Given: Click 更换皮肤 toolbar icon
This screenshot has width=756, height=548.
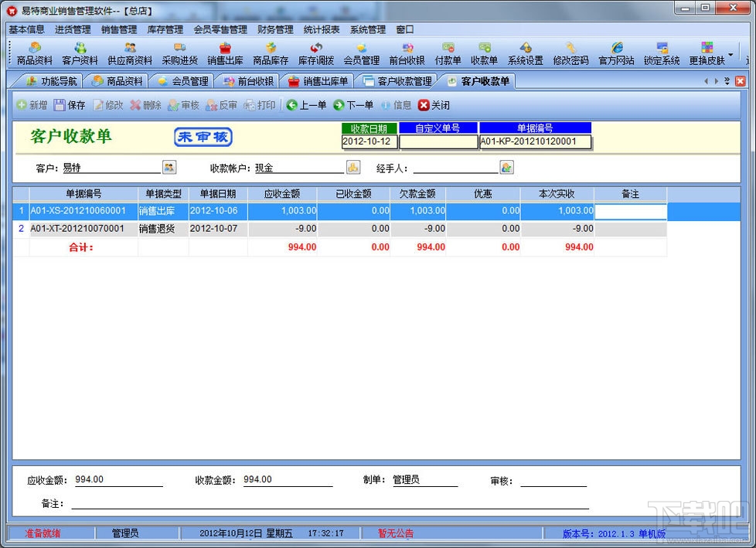Looking at the screenshot, I should 707,53.
